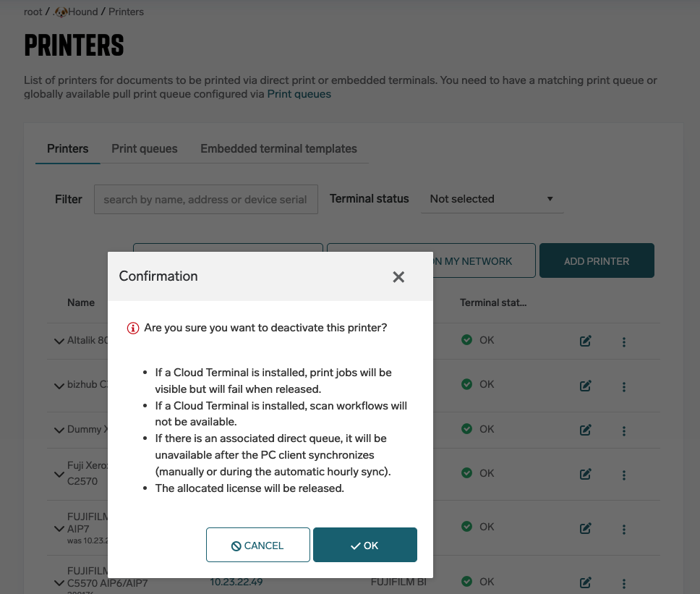
Task: Click the Add Printer button
Action: click(x=597, y=261)
